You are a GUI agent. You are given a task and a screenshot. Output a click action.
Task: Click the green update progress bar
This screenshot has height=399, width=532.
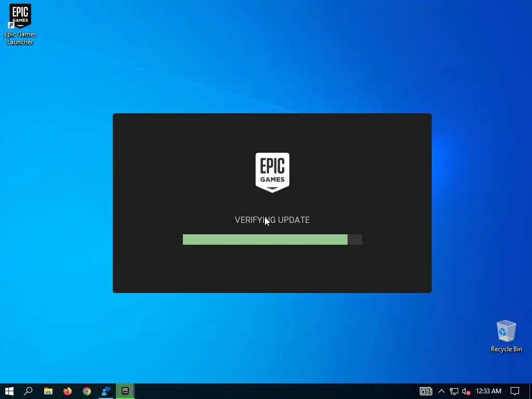pyautogui.click(x=272, y=240)
